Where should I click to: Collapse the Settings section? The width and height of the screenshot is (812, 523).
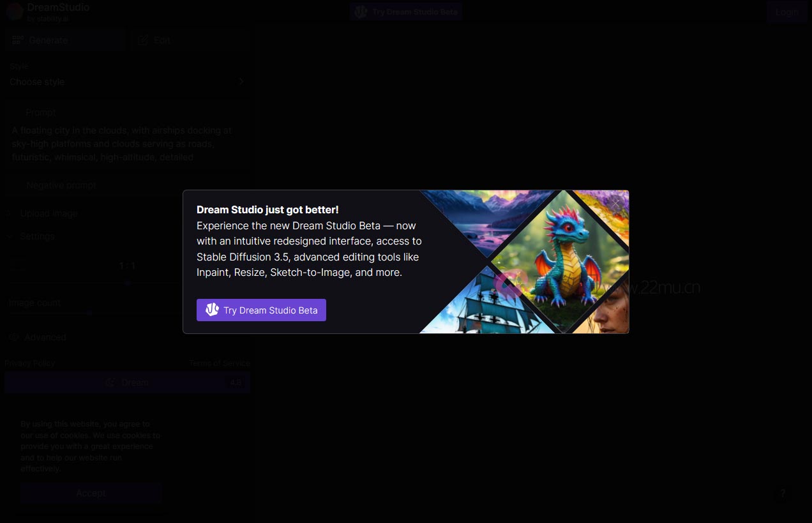[37, 236]
